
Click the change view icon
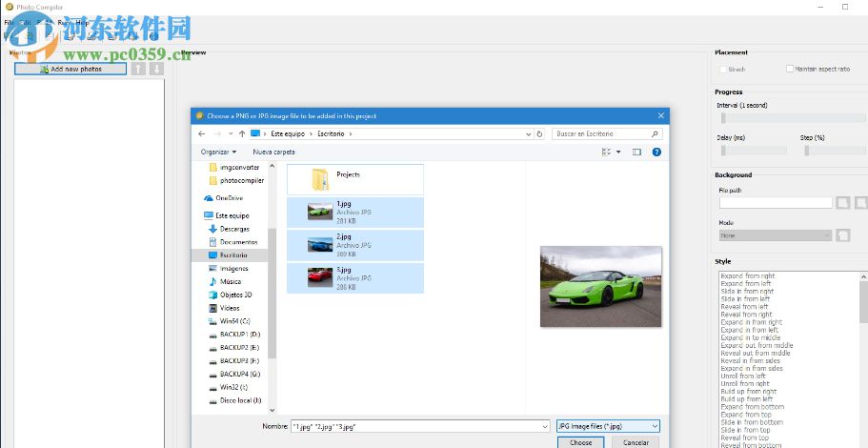coord(607,152)
